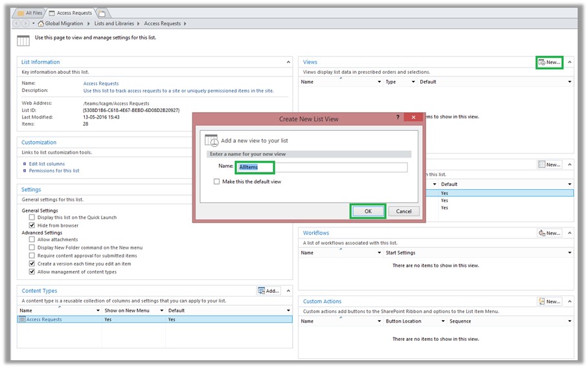Click Add button in Content Types section
This screenshot has width=588, height=368.
coord(269,291)
